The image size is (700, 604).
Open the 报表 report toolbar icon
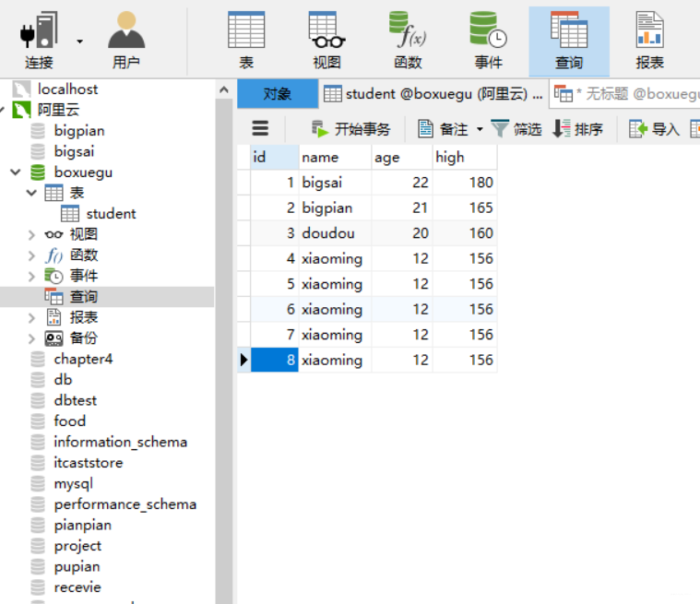click(x=650, y=41)
